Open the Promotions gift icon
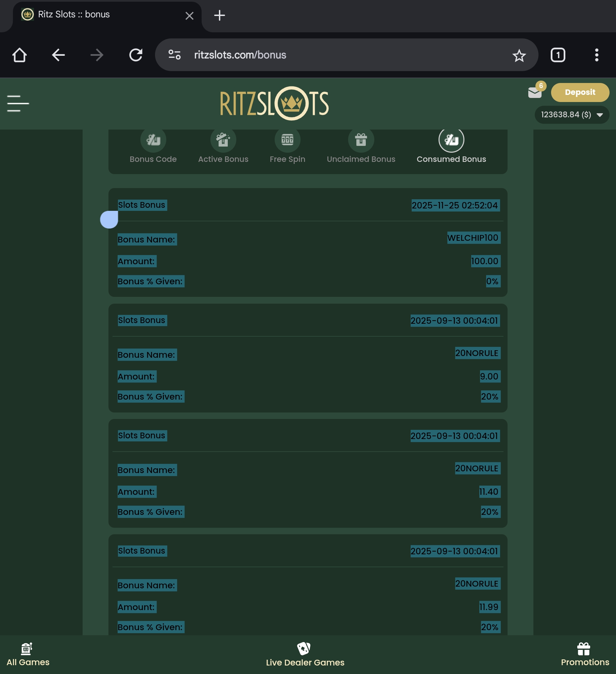 pyautogui.click(x=584, y=650)
